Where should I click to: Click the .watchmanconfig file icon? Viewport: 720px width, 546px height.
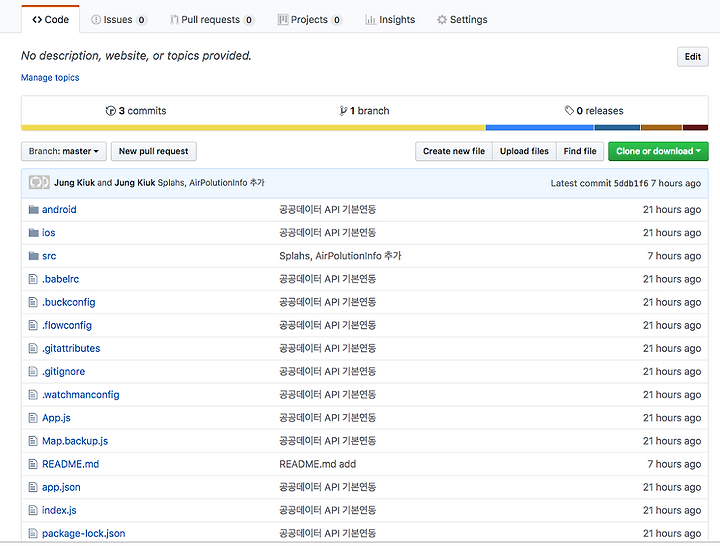pos(33,394)
